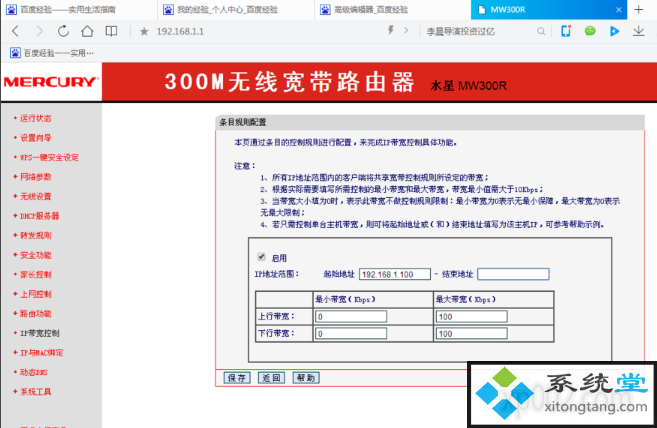
Task: Click the 结束地址 input field
Action: click(x=513, y=274)
